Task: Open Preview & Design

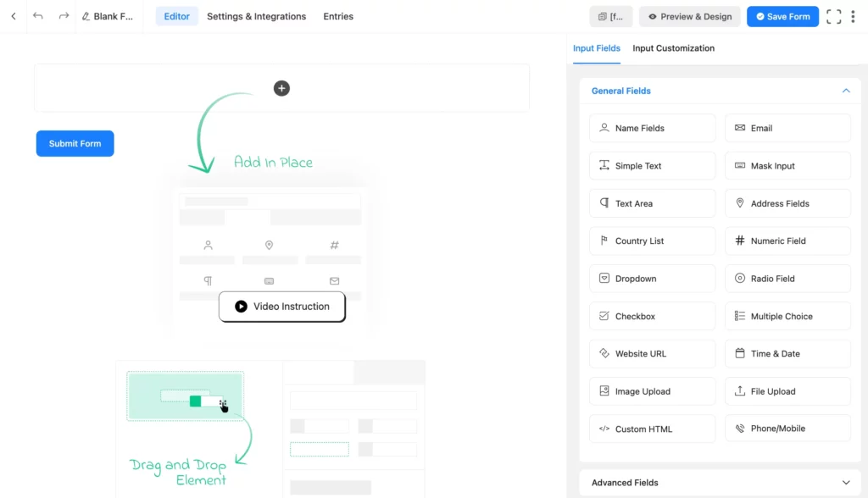Action: pos(690,17)
